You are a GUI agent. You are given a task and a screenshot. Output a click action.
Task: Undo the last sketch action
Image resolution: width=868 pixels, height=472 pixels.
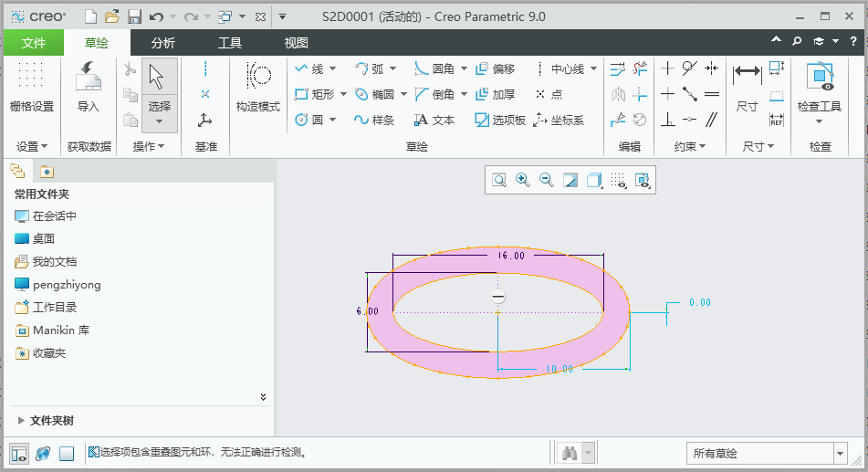point(157,17)
